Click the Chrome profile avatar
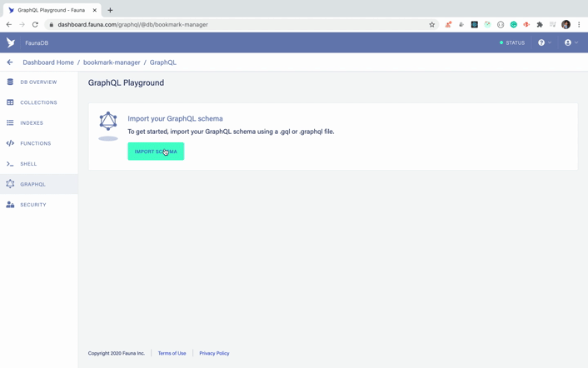The image size is (588, 368). click(x=566, y=25)
